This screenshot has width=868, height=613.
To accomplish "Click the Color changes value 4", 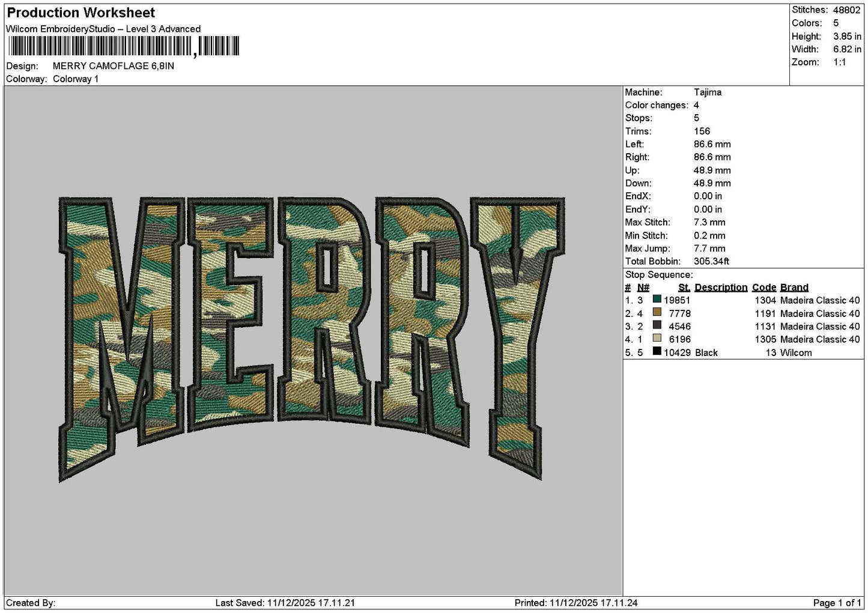I will pyautogui.click(x=696, y=106).
